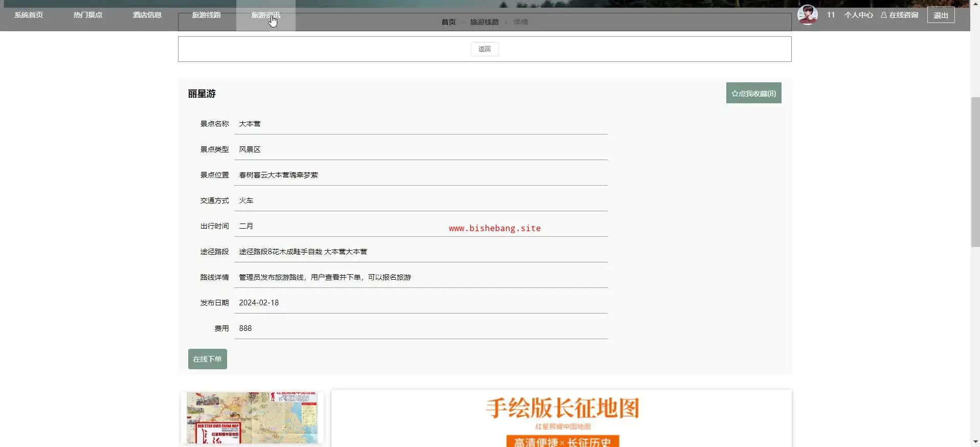Click the 返回 back button
The height and width of the screenshot is (447, 980).
click(484, 49)
